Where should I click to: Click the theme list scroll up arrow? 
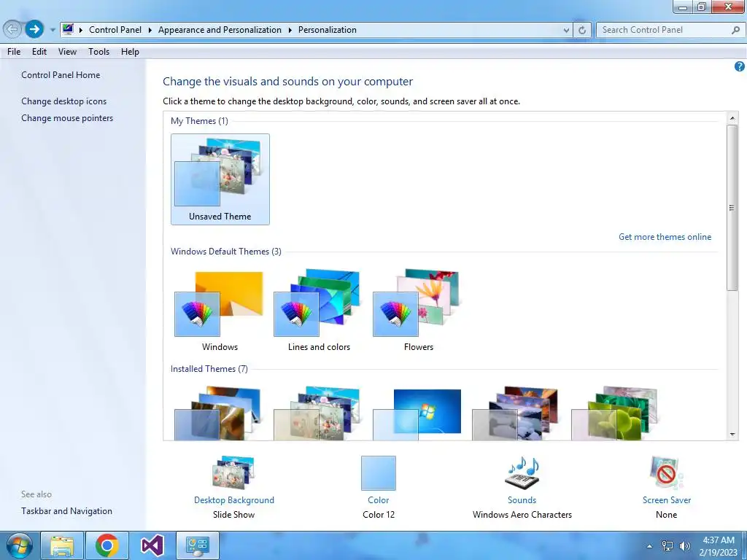(x=732, y=117)
